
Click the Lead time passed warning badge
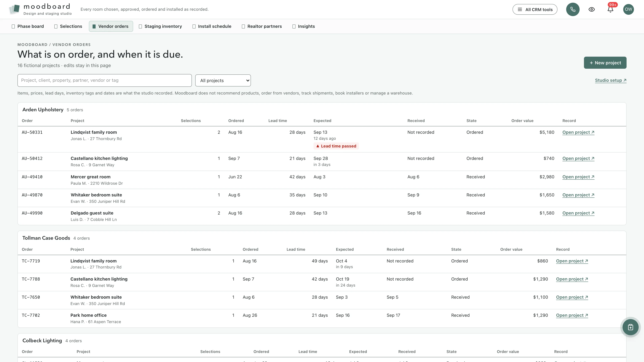tap(336, 146)
